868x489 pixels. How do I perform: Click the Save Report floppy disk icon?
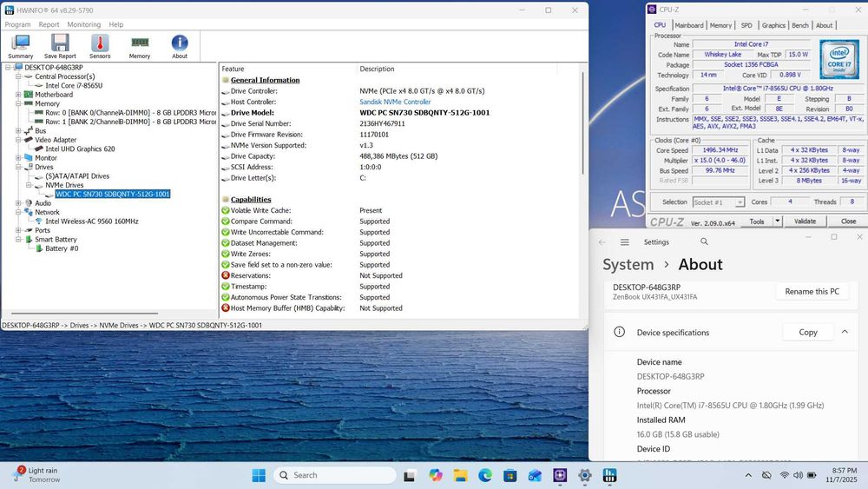[x=60, y=47]
